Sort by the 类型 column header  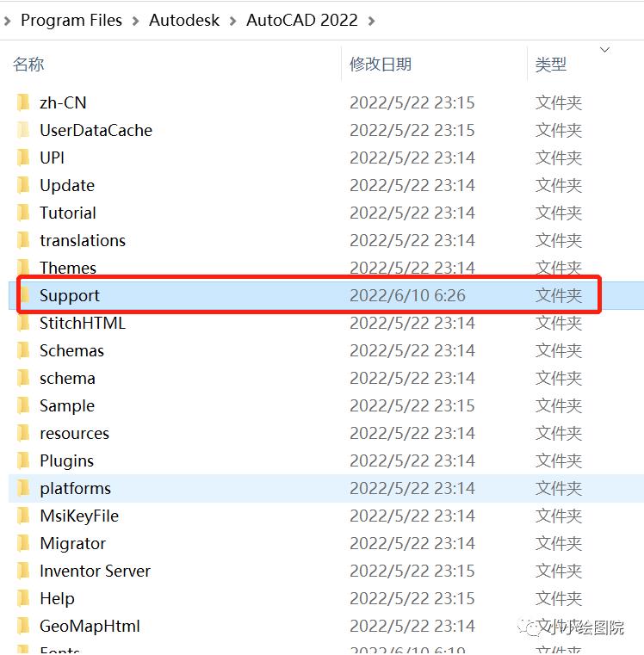tap(551, 65)
